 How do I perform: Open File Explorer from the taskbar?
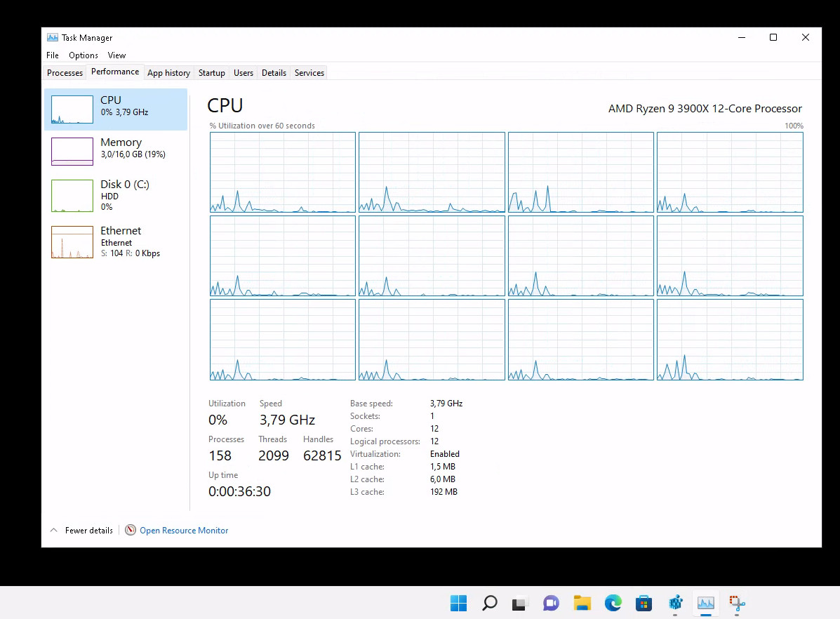(582, 604)
